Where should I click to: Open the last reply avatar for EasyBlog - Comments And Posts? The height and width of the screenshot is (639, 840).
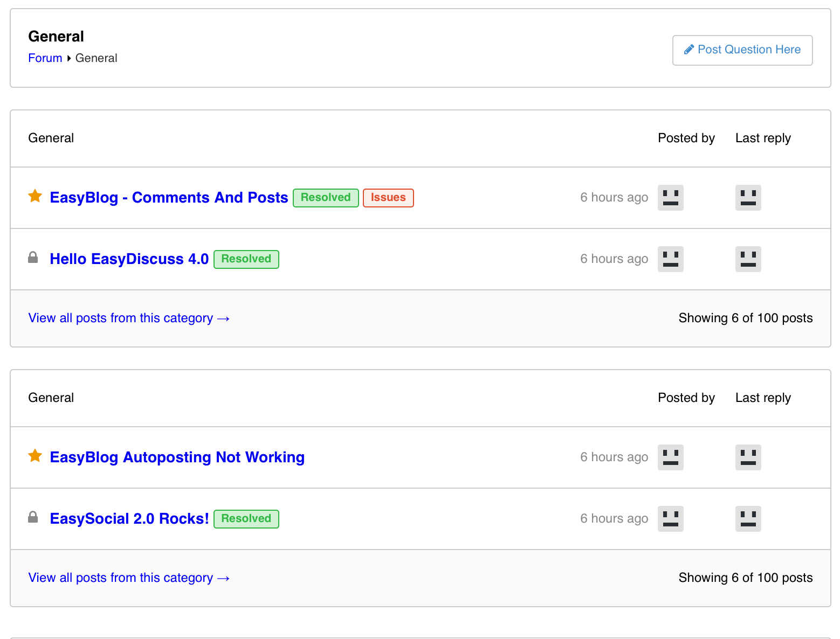748,198
